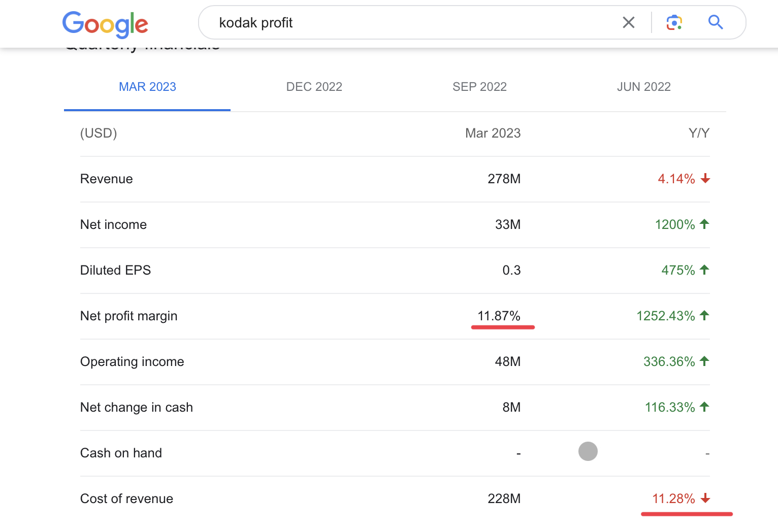Click the Net change in cash label
This screenshot has width=778, height=532.
tap(137, 407)
